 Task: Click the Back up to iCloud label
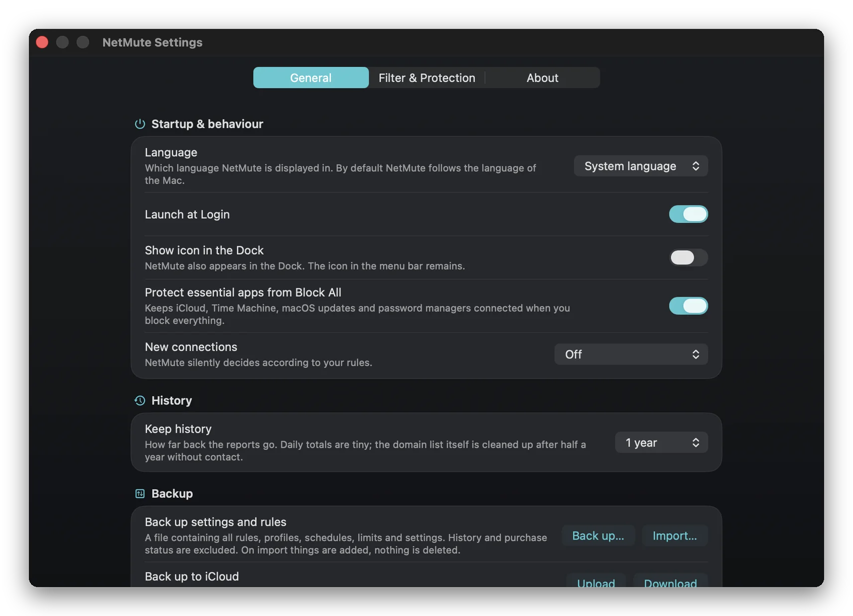coord(192,577)
